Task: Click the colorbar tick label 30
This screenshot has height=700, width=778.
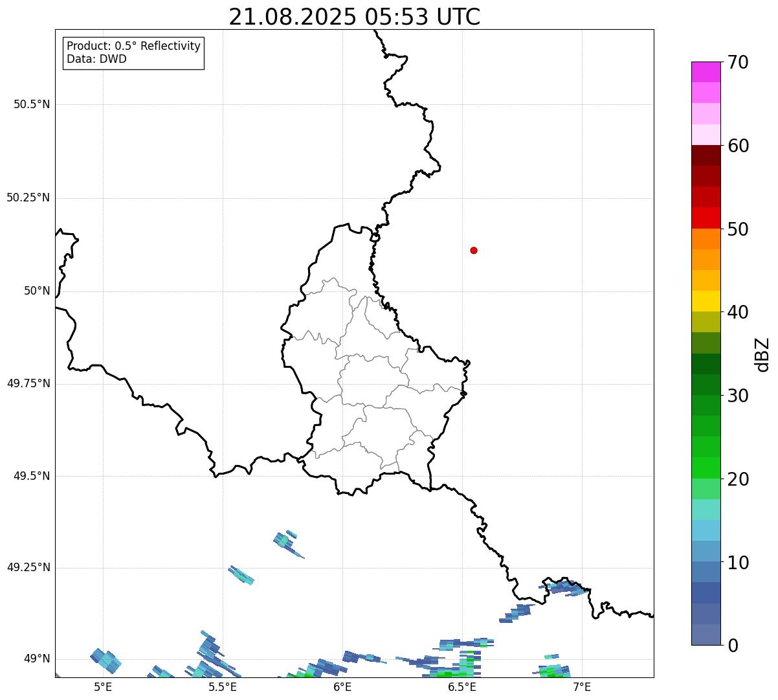Action: 738,396
